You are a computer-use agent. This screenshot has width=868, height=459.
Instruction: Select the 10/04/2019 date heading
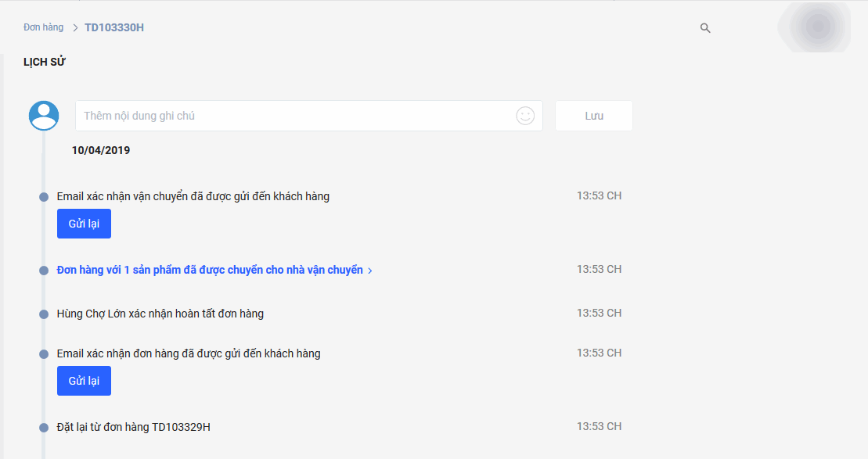(x=101, y=150)
